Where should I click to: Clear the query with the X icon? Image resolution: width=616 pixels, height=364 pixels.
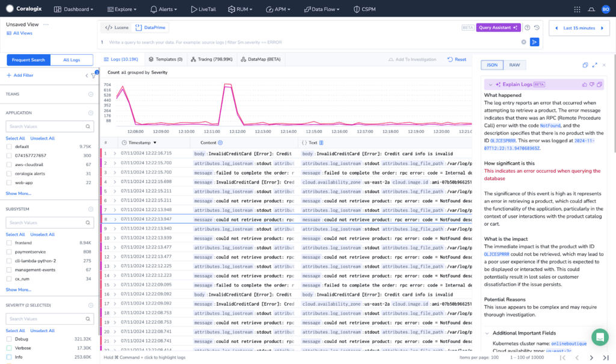coord(524,42)
